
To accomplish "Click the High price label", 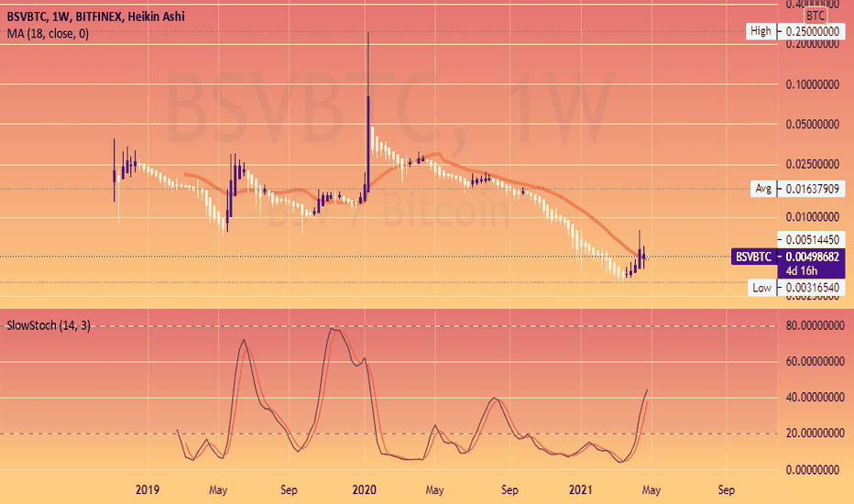I will pyautogui.click(x=761, y=31).
